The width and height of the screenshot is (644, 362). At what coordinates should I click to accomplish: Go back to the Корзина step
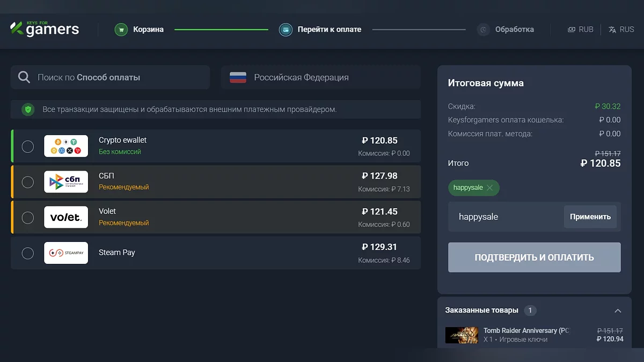(148, 29)
